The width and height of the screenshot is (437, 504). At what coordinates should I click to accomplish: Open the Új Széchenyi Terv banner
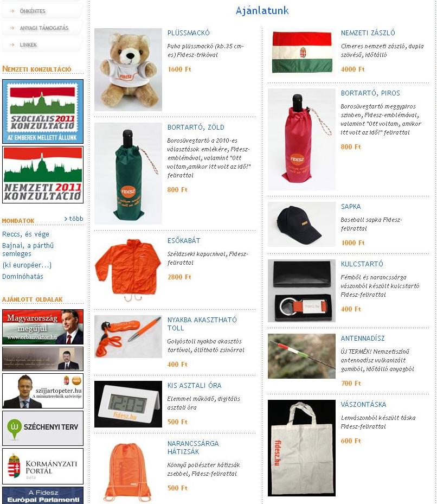tap(43, 428)
